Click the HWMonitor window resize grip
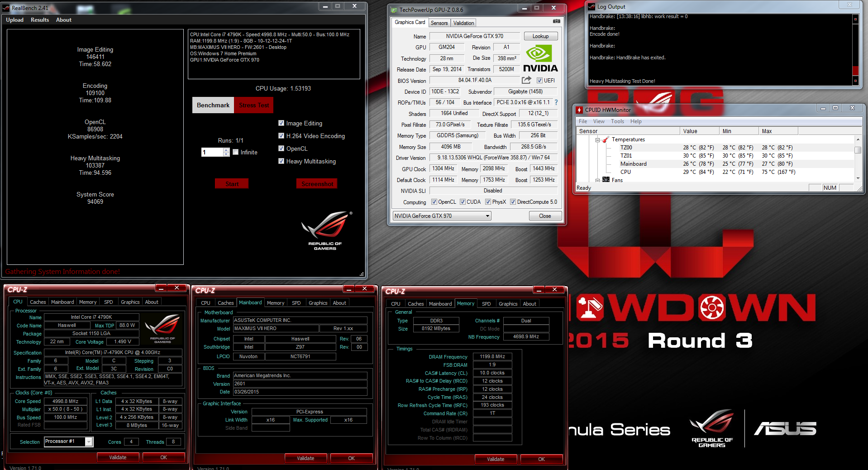The width and height of the screenshot is (868, 470). pyautogui.click(x=859, y=189)
